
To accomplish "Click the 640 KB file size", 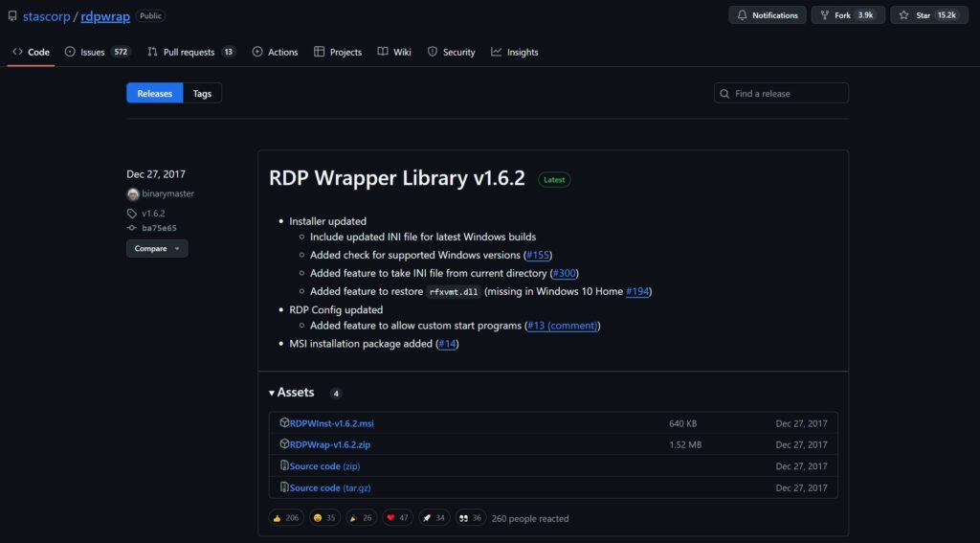I will (682, 423).
